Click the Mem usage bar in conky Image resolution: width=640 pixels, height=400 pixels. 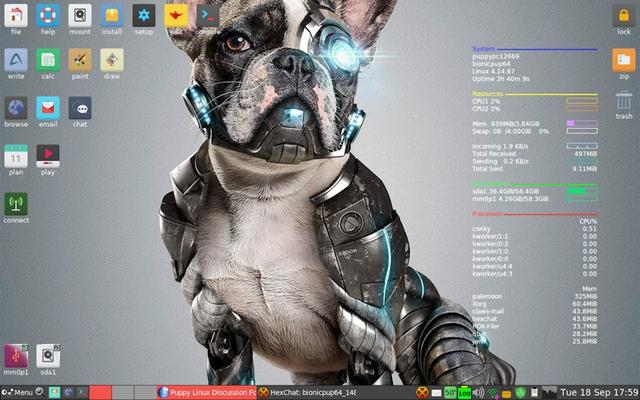tap(582, 123)
